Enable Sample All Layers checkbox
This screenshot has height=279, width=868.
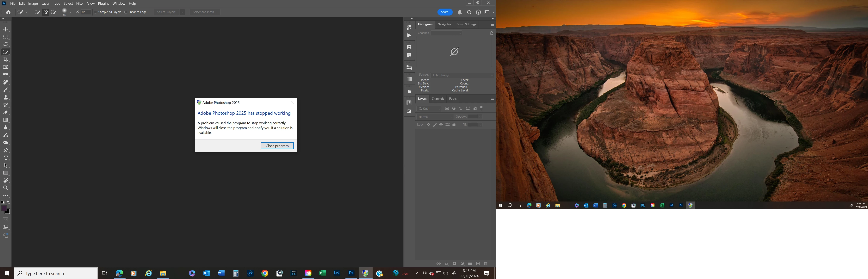96,12
